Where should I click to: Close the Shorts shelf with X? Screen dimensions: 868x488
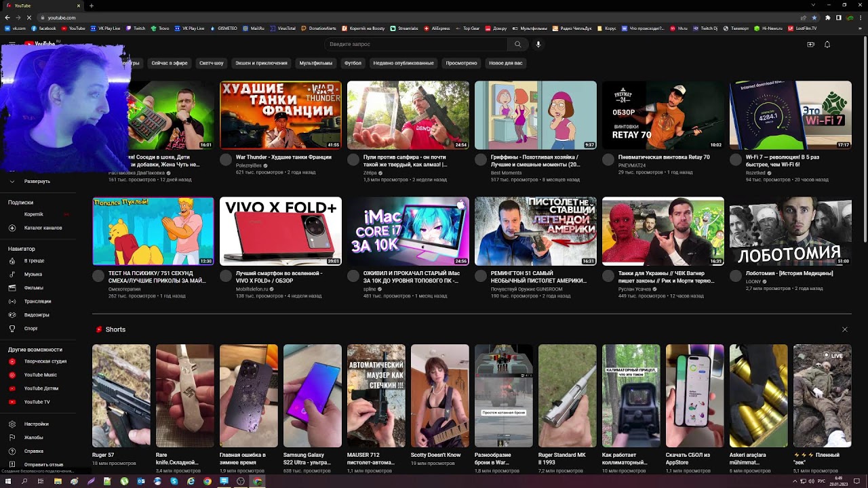[x=845, y=329]
